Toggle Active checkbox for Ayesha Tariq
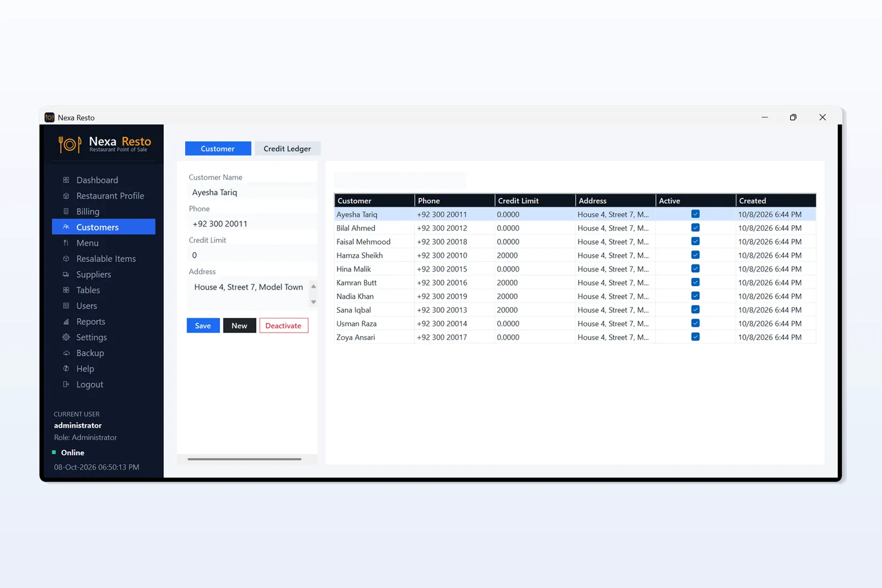The image size is (882, 588). 695,214
